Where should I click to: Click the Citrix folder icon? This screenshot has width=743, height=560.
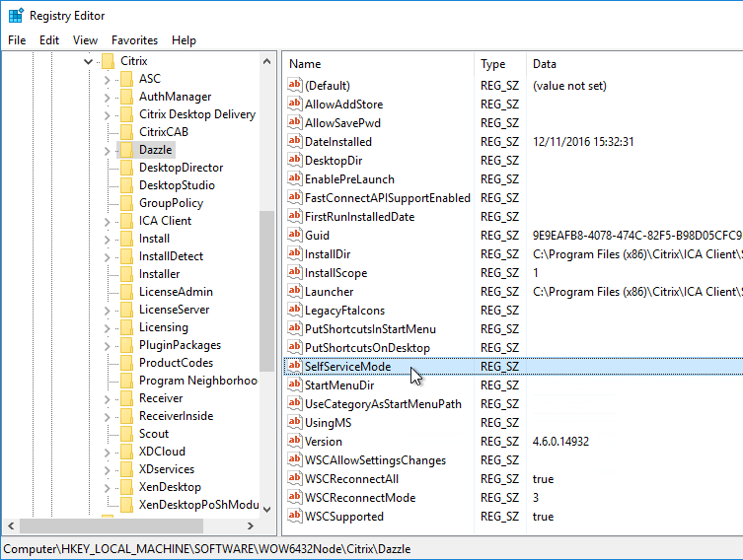(108, 61)
